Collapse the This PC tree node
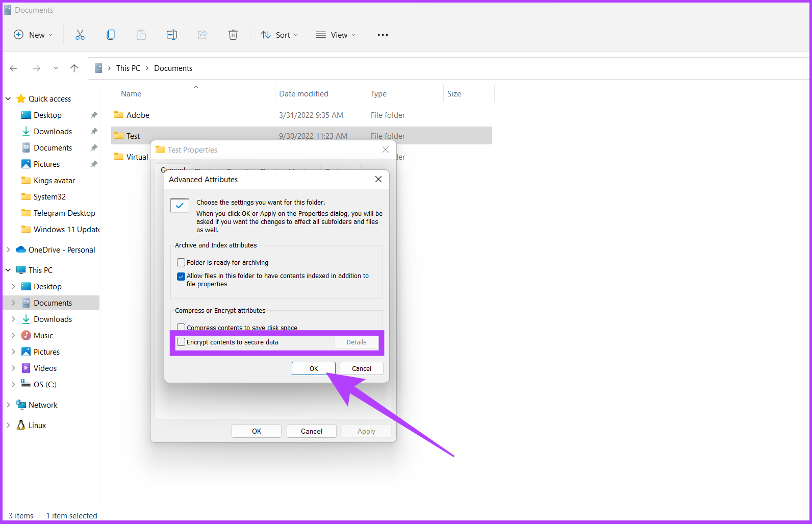Viewport: 812px width, 524px height. coord(8,270)
